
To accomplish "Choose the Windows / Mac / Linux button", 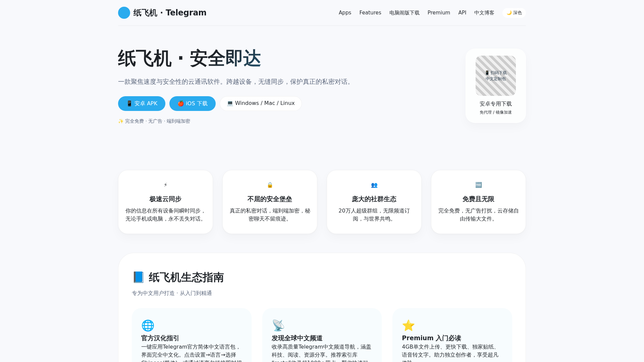I will tap(261, 104).
